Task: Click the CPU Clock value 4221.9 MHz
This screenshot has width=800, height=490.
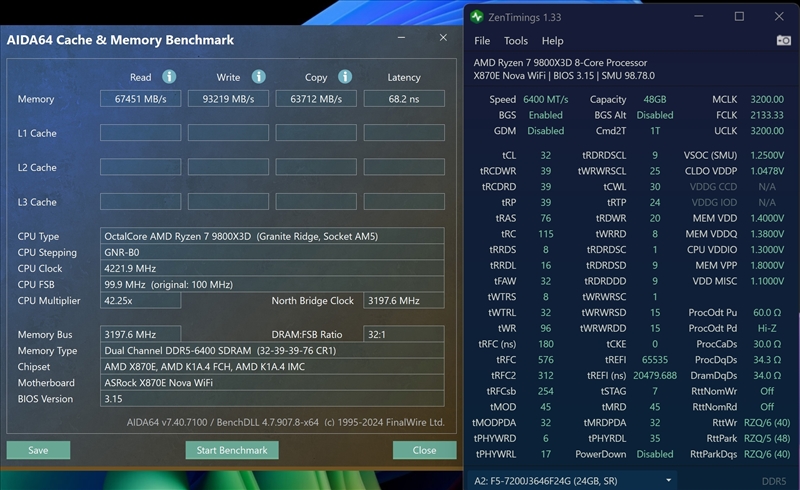Action: click(272, 268)
